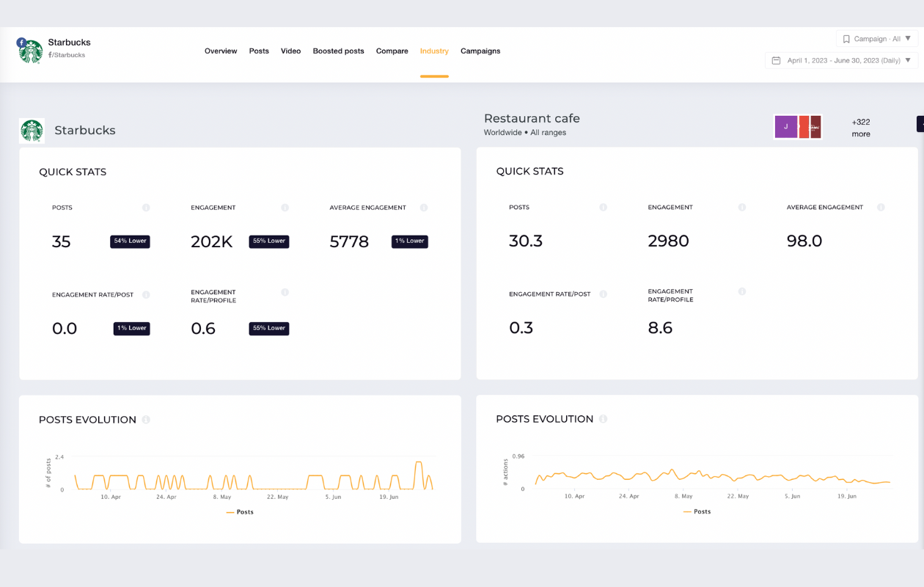Screen dimensions: 924x587
Task: Toggle Posts legend in Starbucks evolution chart
Action: [x=240, y=512]
